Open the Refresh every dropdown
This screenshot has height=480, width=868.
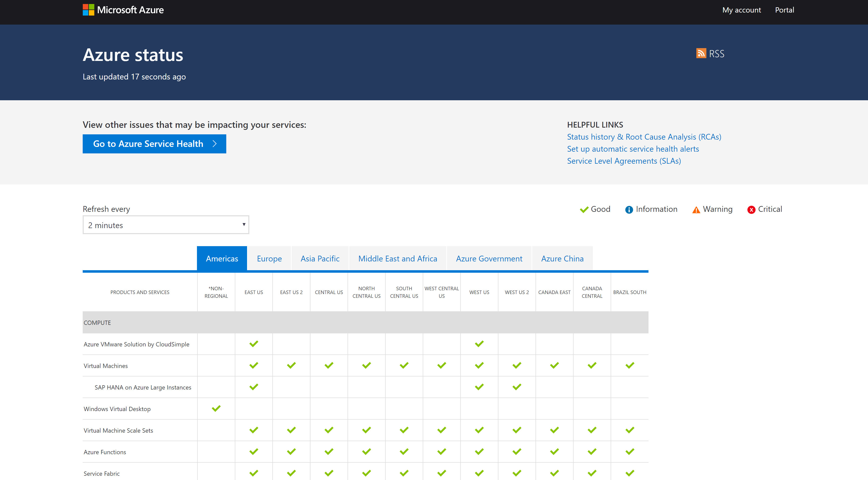coord(166,225)
